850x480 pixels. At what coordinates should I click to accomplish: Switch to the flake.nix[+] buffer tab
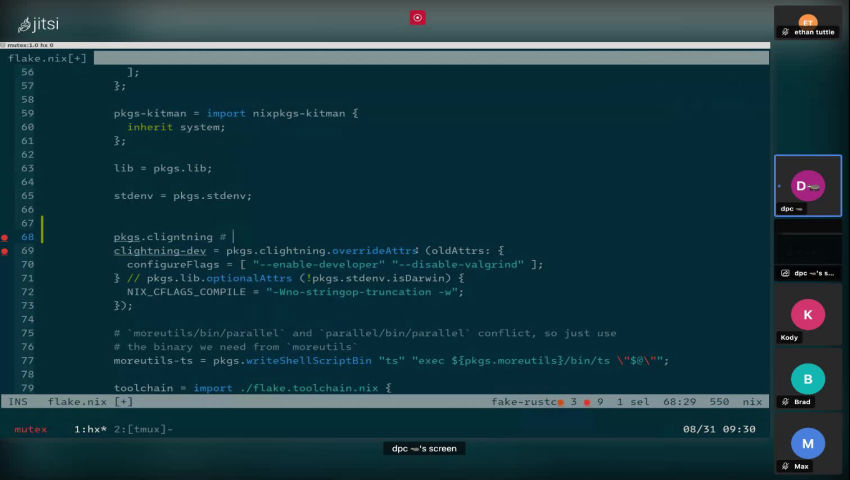point(47,59)
